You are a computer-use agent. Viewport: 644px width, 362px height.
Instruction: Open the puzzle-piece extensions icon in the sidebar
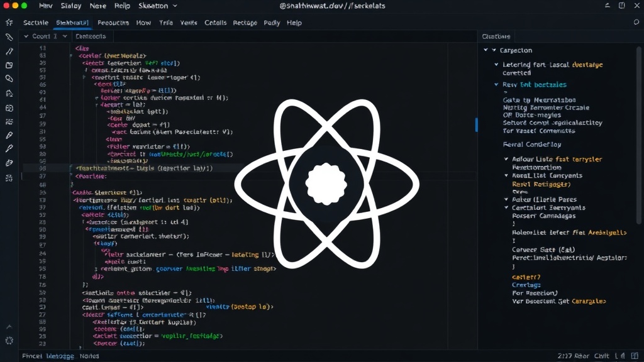pos(9,178)
